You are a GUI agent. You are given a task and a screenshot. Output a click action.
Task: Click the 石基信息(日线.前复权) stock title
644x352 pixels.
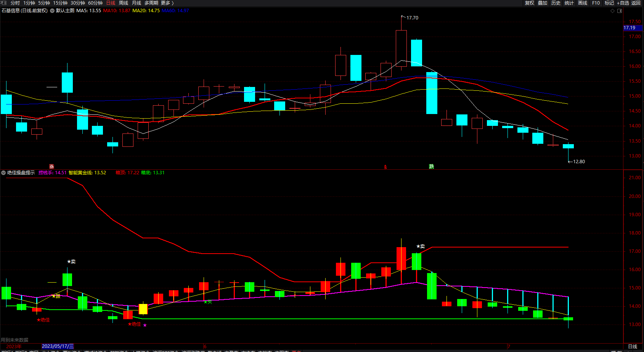pyautogui.click(x=25, y=11)
